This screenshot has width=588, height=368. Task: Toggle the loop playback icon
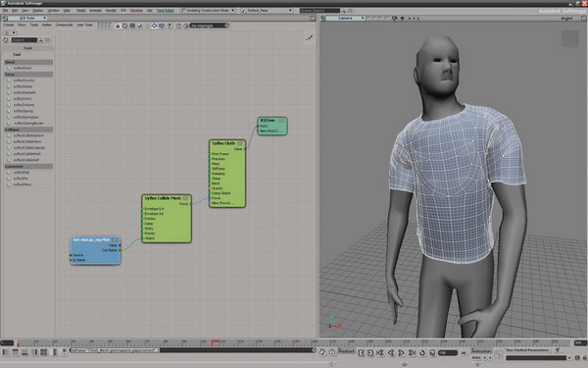tap(422, 352)
